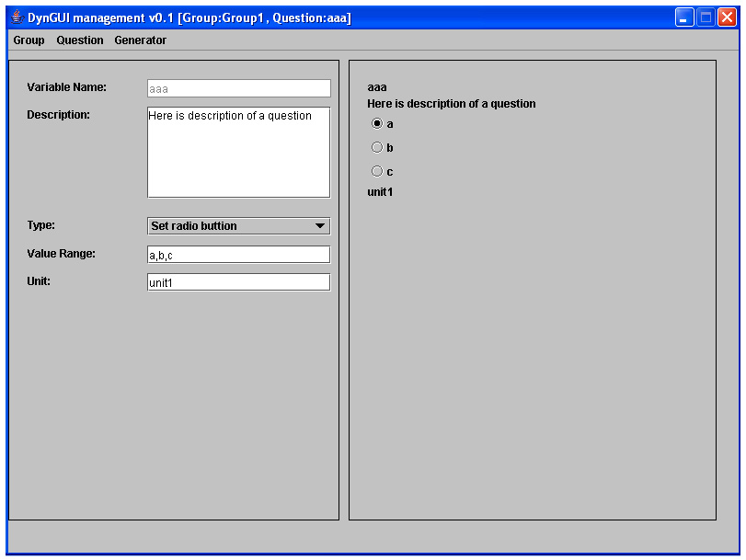Minimize the DynGUI management window
Screen dimensions: 746x560
pos(684,17)
